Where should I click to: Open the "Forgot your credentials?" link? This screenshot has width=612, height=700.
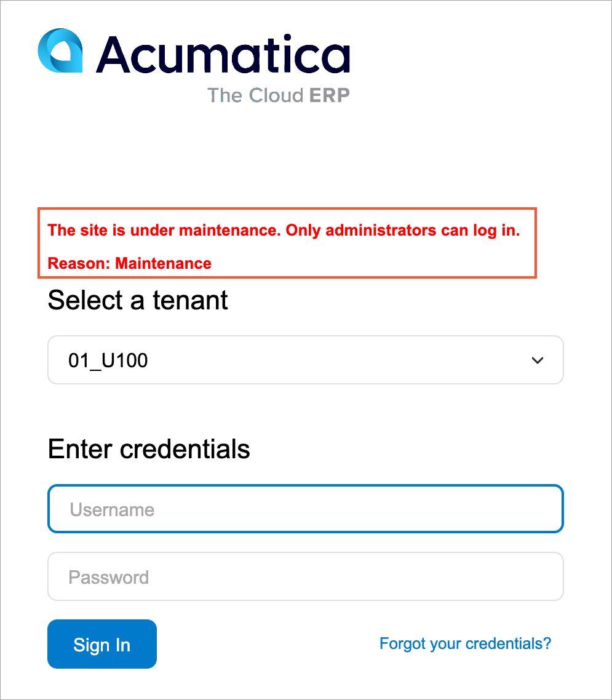coord(465,643)
